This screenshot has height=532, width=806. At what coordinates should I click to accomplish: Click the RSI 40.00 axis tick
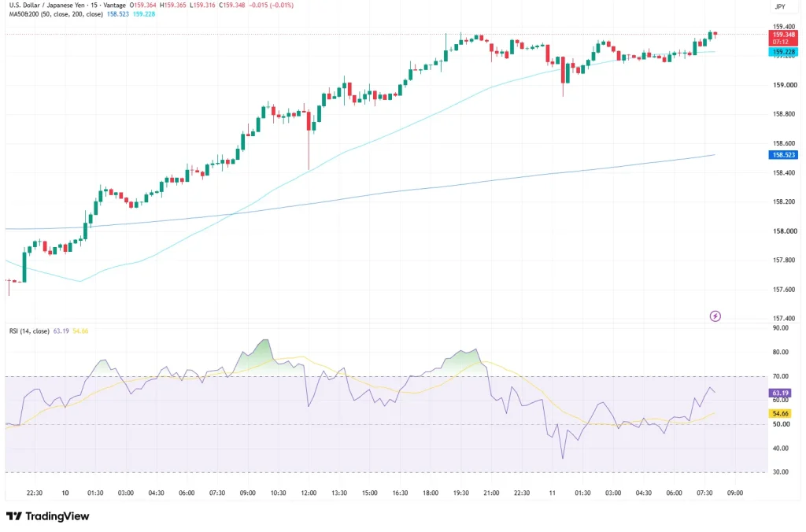coord(781,449)
